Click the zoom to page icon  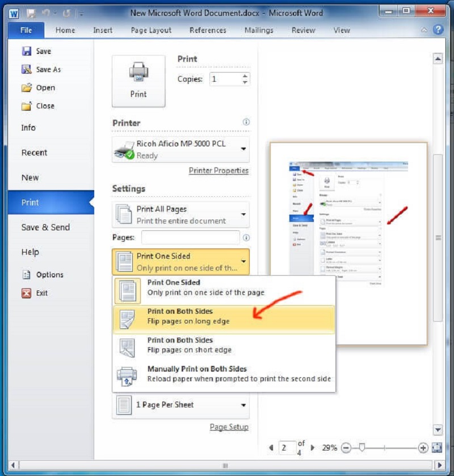(x=436, y=448)
